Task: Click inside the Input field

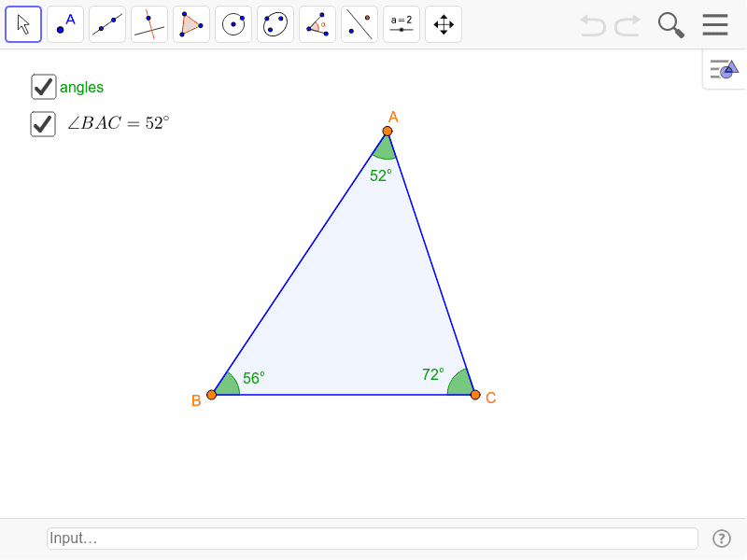Action: pyautogui.click(x=372, y=539)
